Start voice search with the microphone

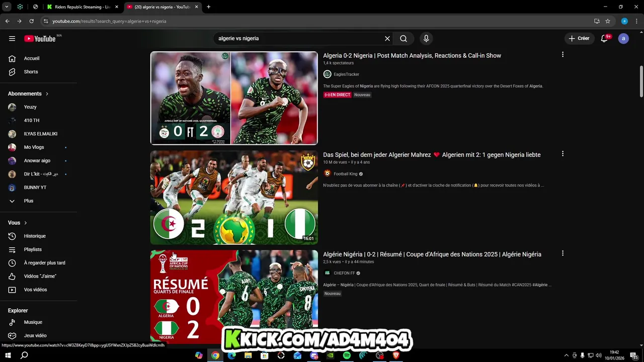(x=426, y=39)
